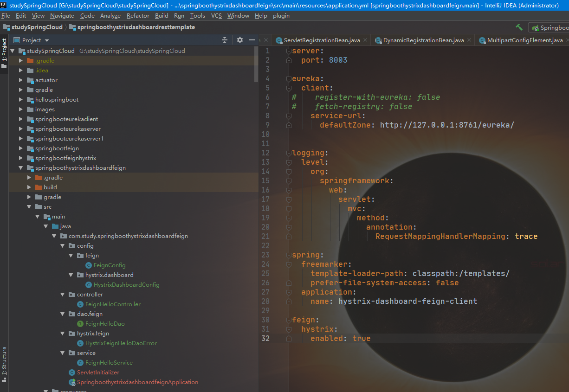Click the hystrix-dashboard-feign-client name value
This screenshot has height=392, width=569.
(x=407, y=302)
